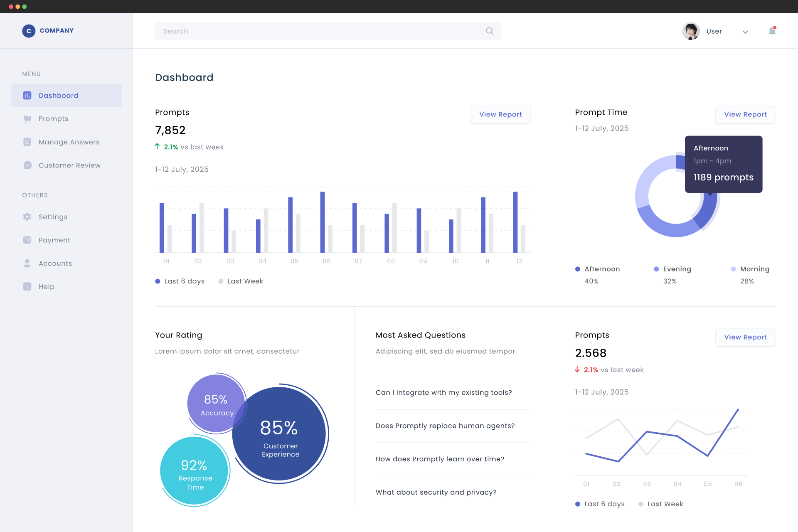Image resolution: width=798 pixels, height=532 pixels.
Task: Click the Payment wallet icon
Action: pos(27,240)
